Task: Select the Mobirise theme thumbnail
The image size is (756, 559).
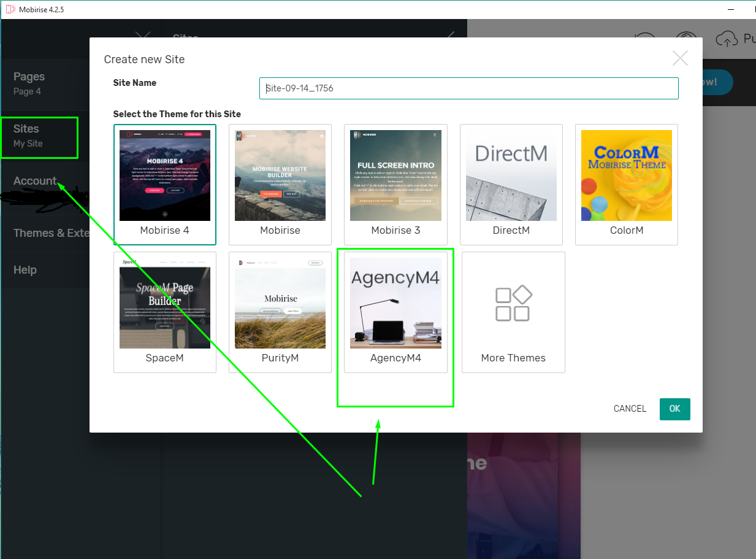Action: [x=280, y=175]
